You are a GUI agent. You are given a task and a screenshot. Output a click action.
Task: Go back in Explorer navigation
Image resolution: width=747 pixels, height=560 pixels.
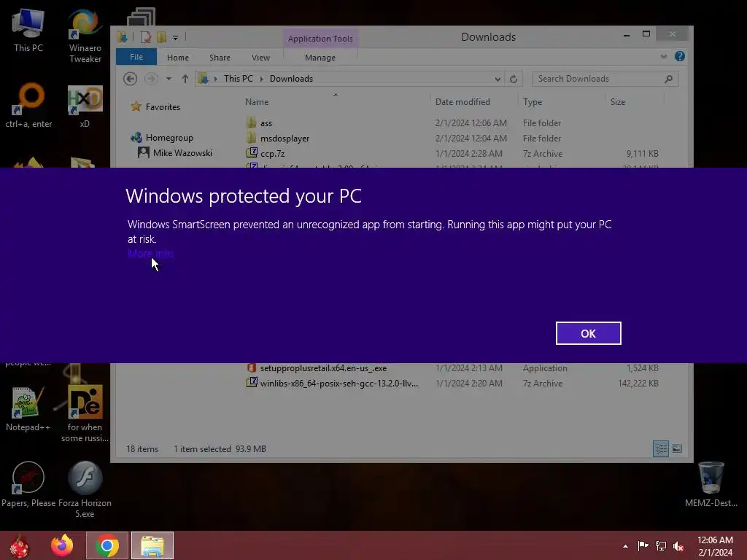pyautogui.click(x=130, y=79)
